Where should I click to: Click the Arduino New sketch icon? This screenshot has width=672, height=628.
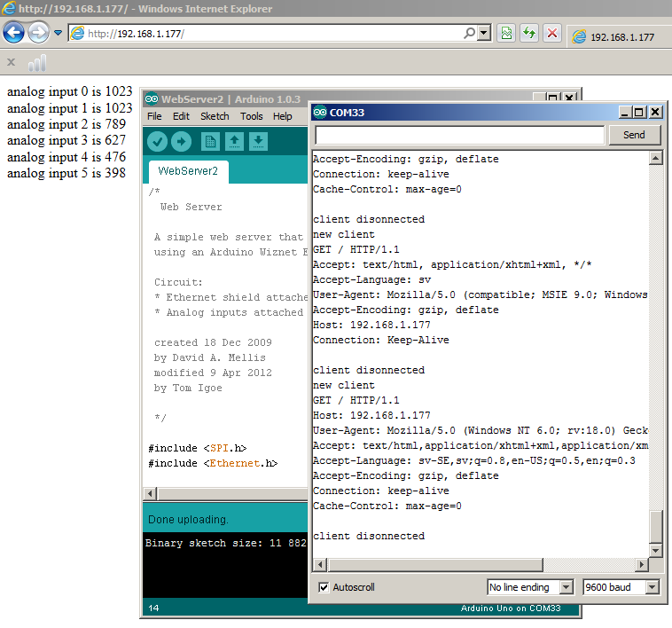tap(210, 141)
